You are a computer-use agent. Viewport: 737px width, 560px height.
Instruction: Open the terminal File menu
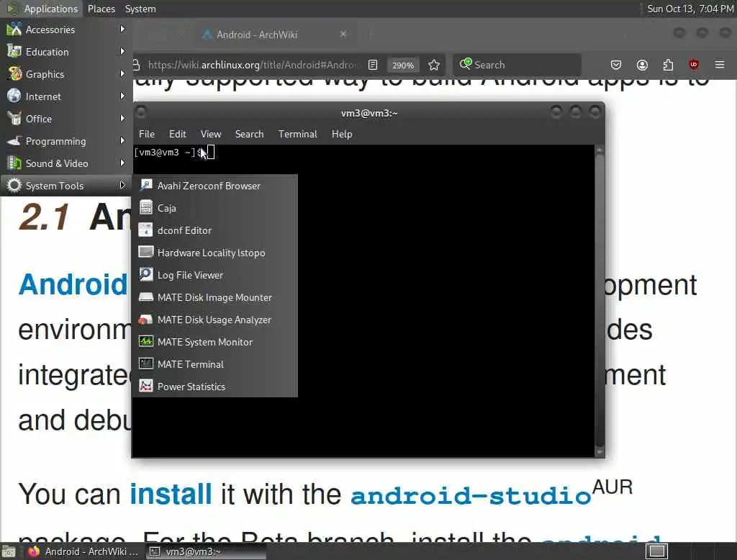click(x=147, y=134)
